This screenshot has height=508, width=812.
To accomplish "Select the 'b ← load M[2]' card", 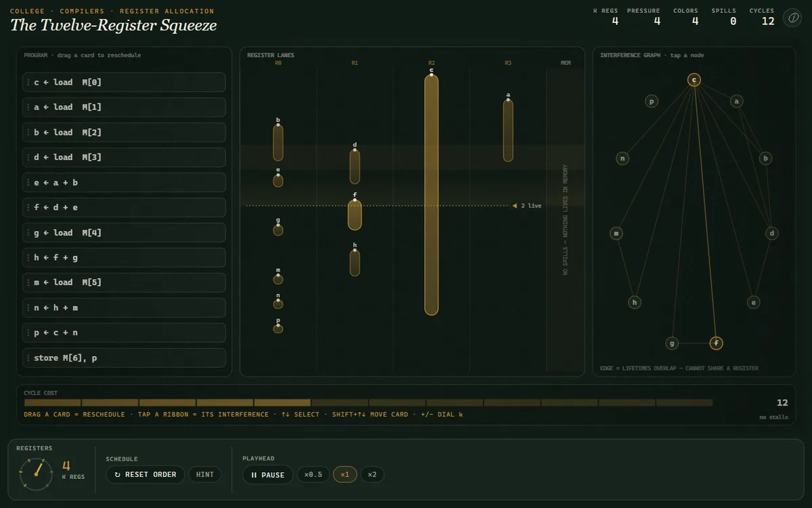I will (x=124, y=132).
